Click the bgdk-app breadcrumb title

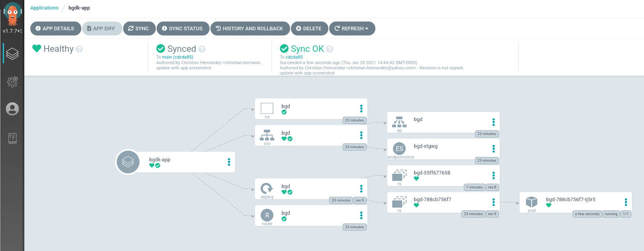pyautogui.click(x=79, y=8)
